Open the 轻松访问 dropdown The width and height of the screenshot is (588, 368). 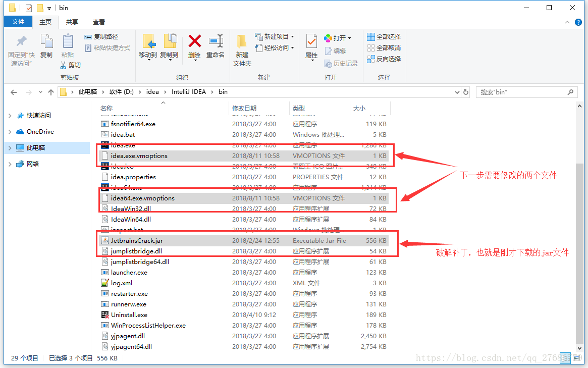click(275, 48)
